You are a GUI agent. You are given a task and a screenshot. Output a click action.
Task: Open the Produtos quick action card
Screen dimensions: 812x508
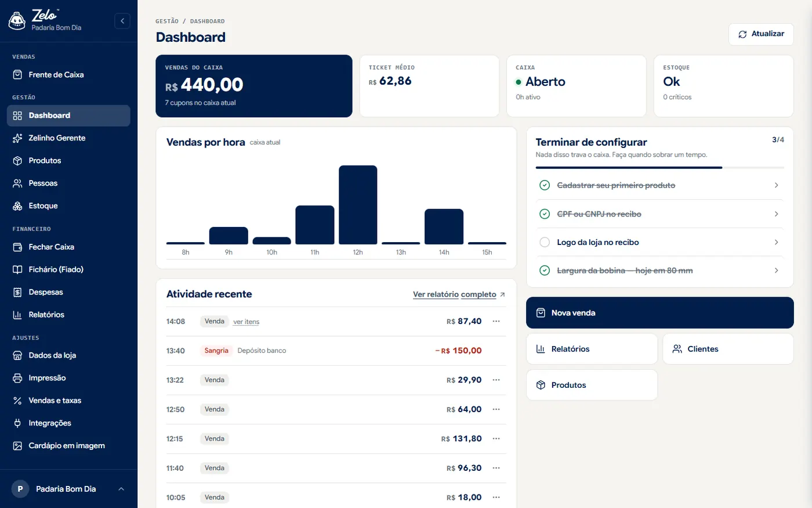tap(592, 385)
